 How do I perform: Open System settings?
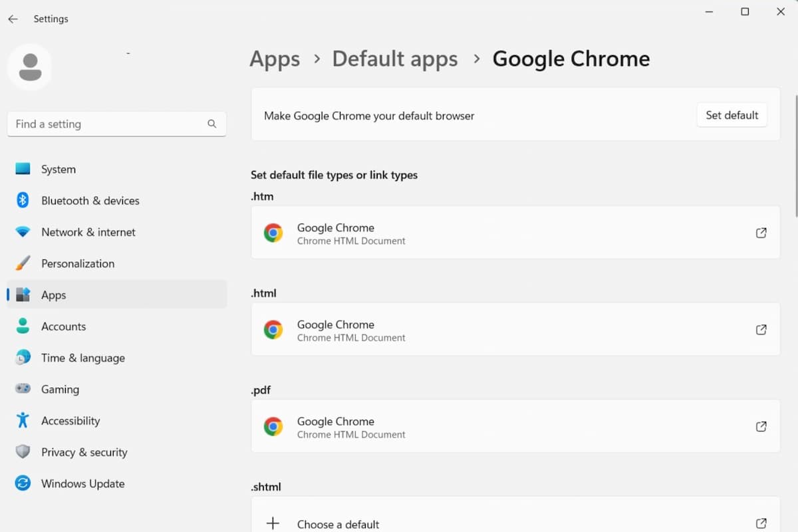(x=117, y=169)
